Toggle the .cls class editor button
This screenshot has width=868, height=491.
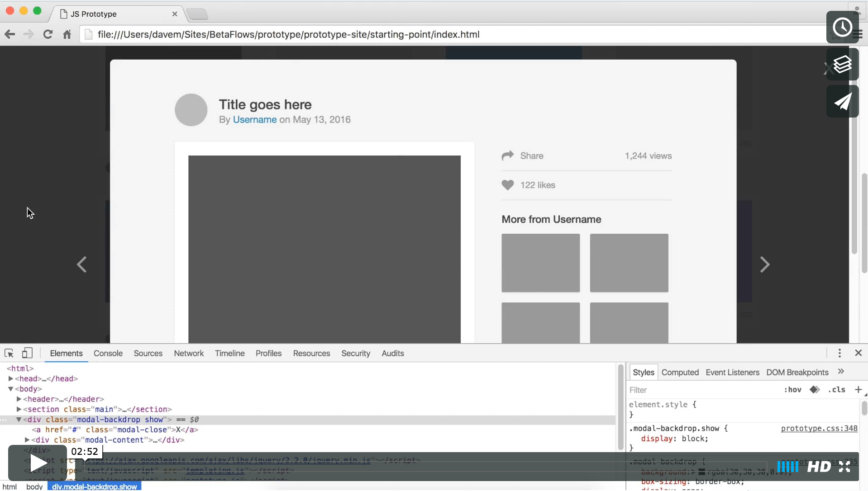tap(836, 390)
